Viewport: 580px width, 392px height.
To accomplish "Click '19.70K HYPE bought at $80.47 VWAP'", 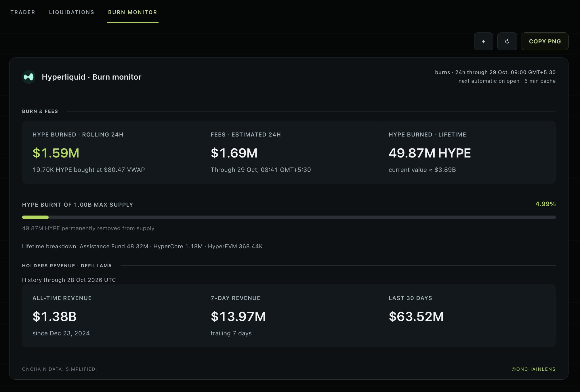I will 89,170.
